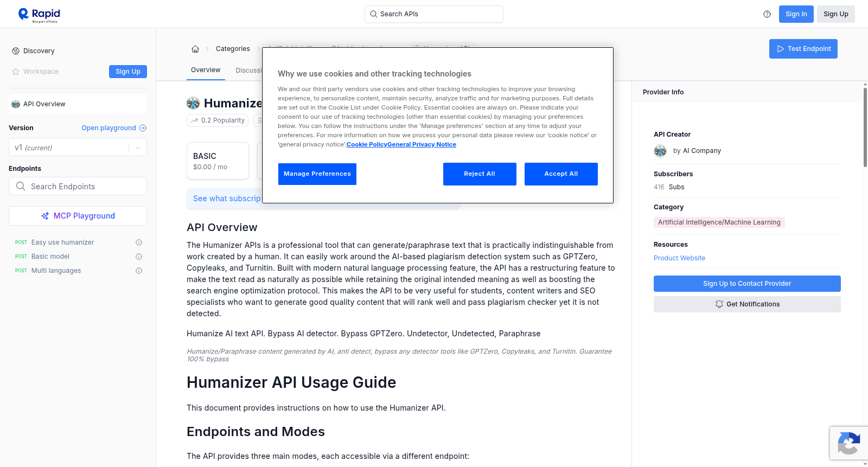Click the page vertical scrollbar

pos(865,127)
